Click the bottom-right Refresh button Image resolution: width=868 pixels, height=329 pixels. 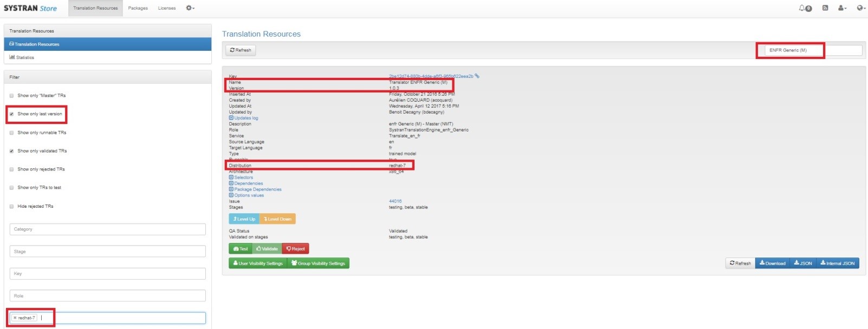pyautogui.click(x=740, y=264)
